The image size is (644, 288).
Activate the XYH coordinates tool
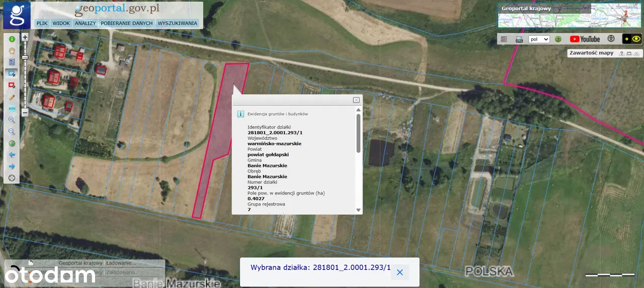pyautogui.click(x=12, y=109)
